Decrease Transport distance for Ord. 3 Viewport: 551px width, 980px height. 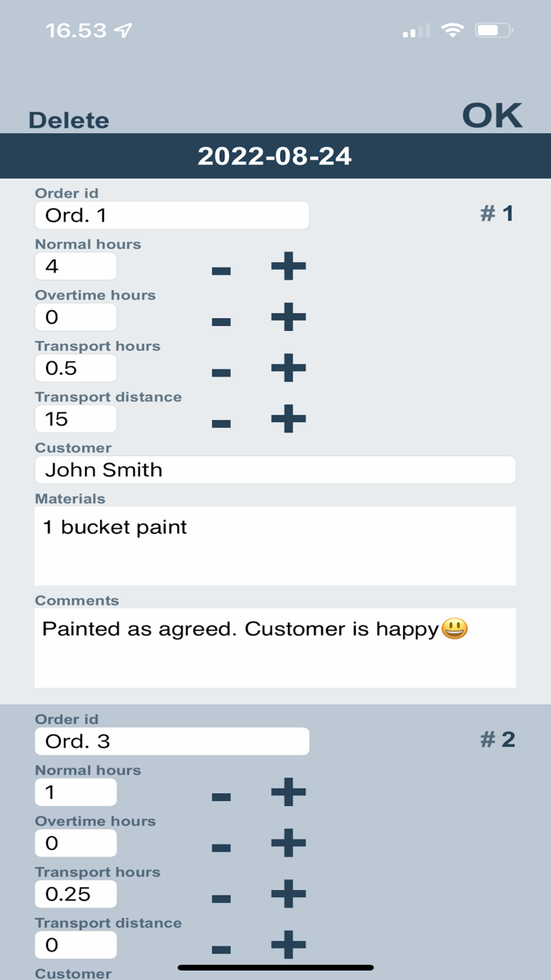tap(221, 951)
